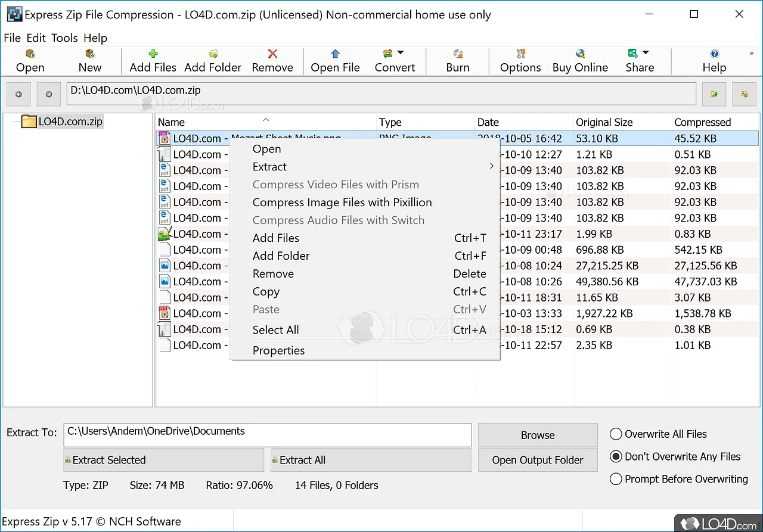Click the Share toolbar icon
This screenshot has width=763, height=532.
pyautogui.click(x=633, y=54)
